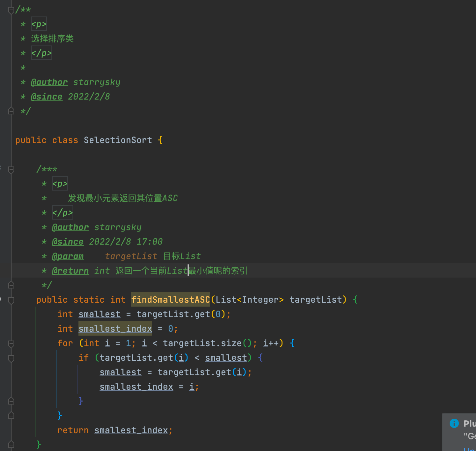The image size is (476, 451).
Task: Click the public keyword before class
Action: (x=31, y=140)
